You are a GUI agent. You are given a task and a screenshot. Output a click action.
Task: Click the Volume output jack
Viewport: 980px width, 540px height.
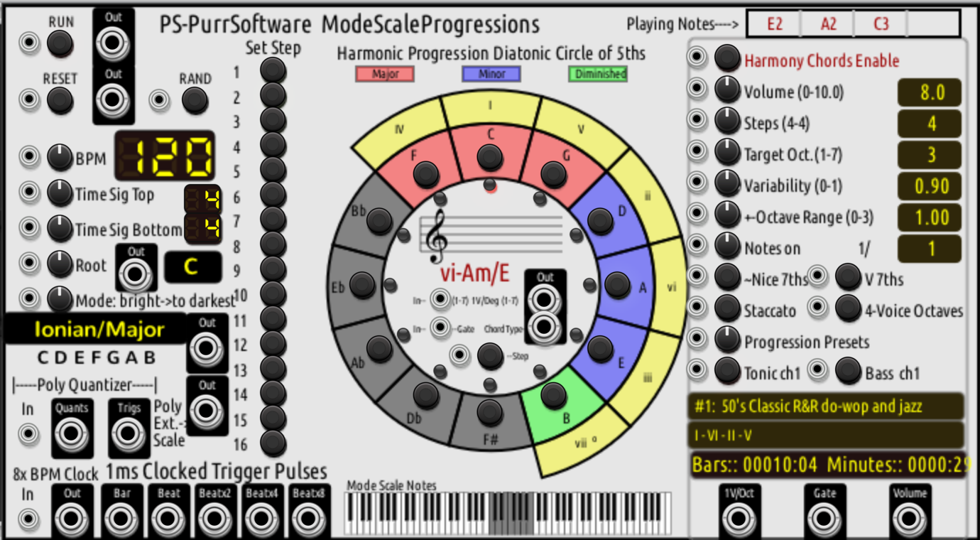tap(910, 519)
